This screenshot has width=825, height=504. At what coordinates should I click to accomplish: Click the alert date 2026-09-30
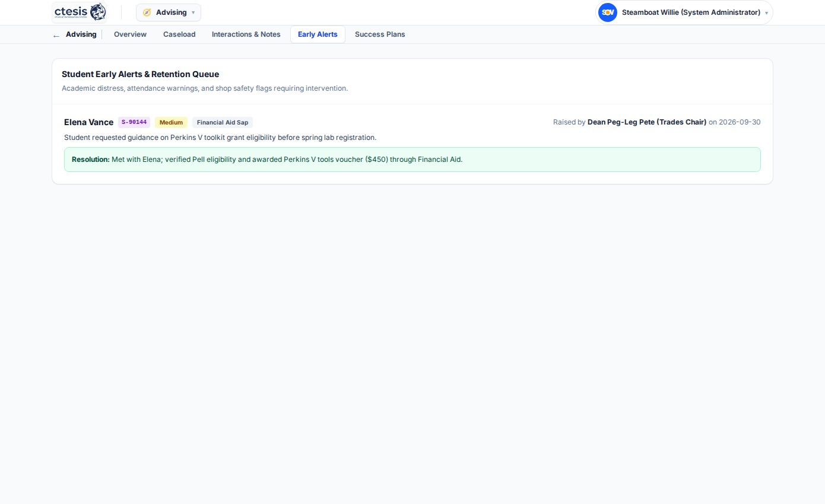740,122
